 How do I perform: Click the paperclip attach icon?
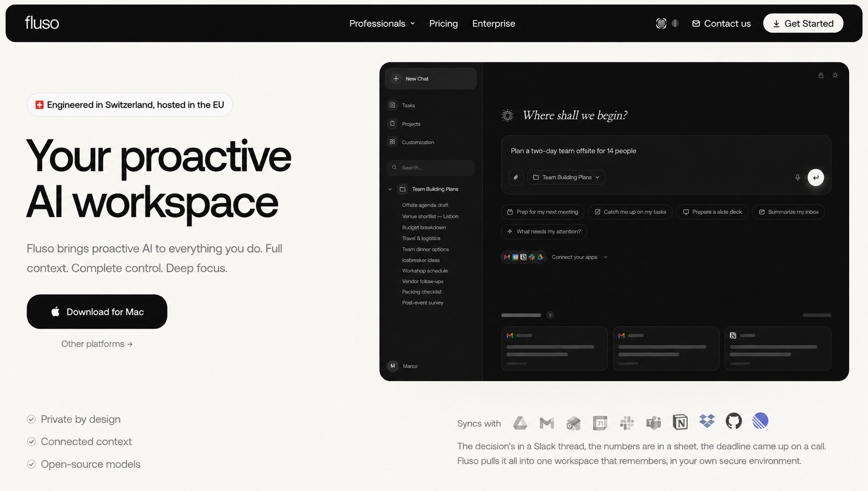[x=515, y=178]
